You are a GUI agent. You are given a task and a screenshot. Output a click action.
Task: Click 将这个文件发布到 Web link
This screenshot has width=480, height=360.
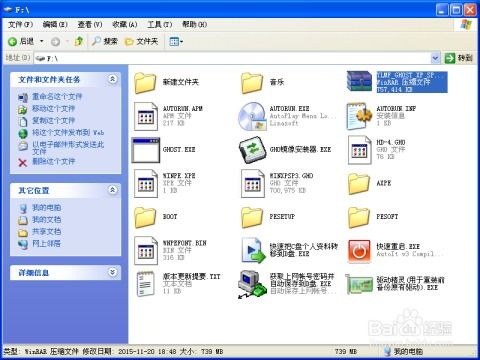[68, 133]
